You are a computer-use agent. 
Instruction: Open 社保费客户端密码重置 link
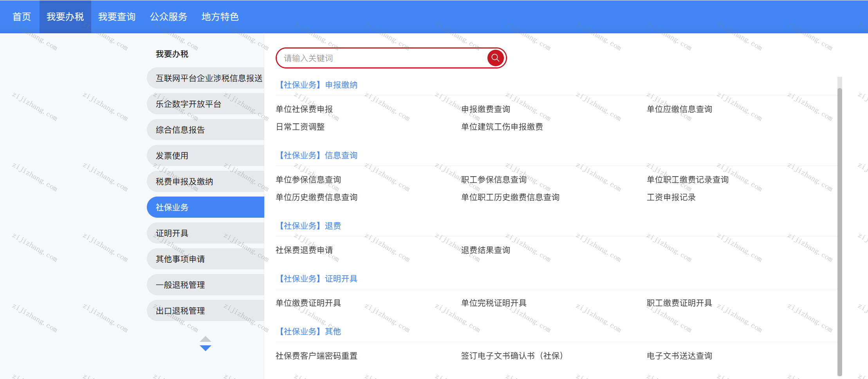(317, 356)
